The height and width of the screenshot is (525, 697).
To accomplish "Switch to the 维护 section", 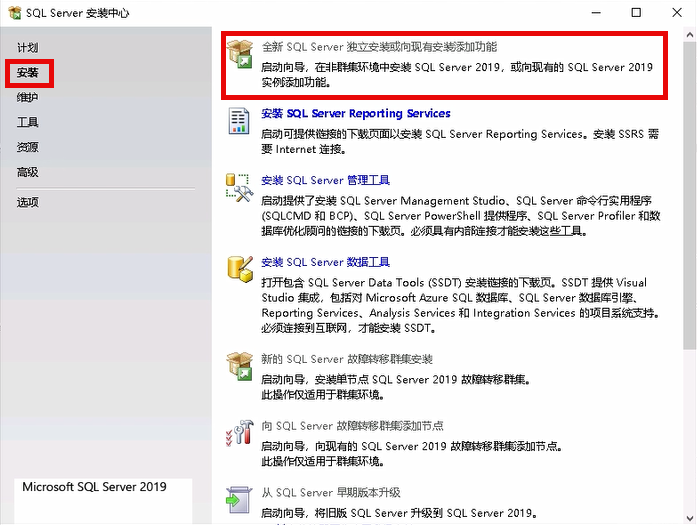I will [27, 98].
